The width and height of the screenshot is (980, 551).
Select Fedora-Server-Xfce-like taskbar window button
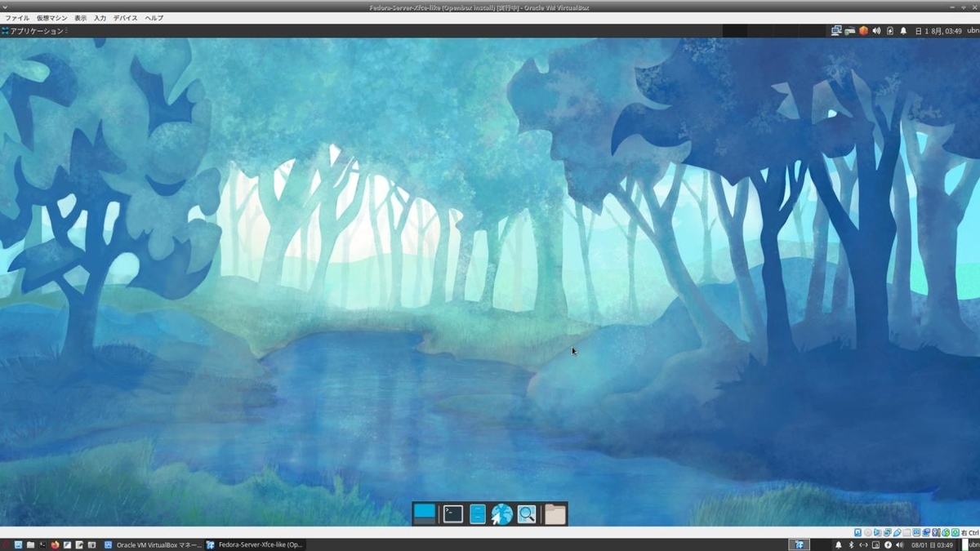point(255,544)
